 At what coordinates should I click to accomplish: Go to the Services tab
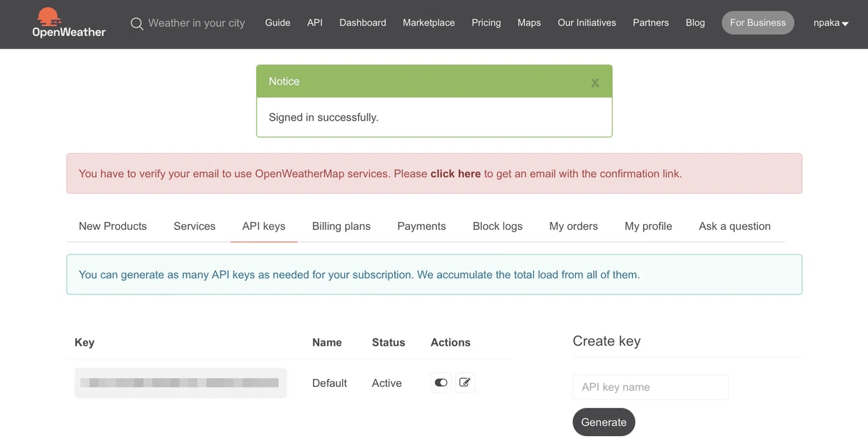(x=195, y=226)
